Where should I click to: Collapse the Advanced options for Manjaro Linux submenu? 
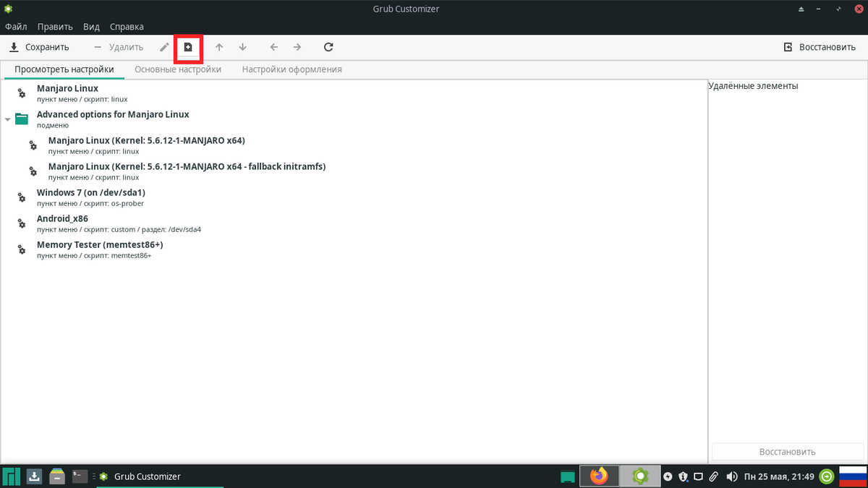click(7, 119)
